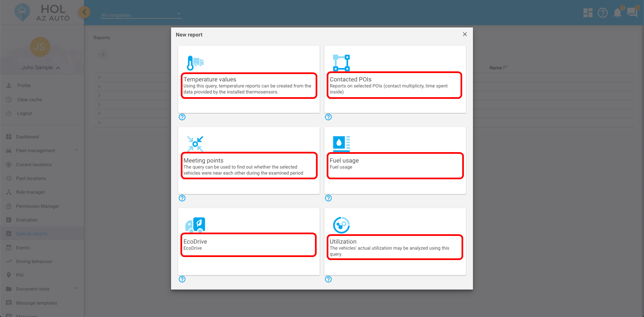644x317 pixels.
Task: Click the Temperature values thermometer truck icon
Action: click(195, 63)
